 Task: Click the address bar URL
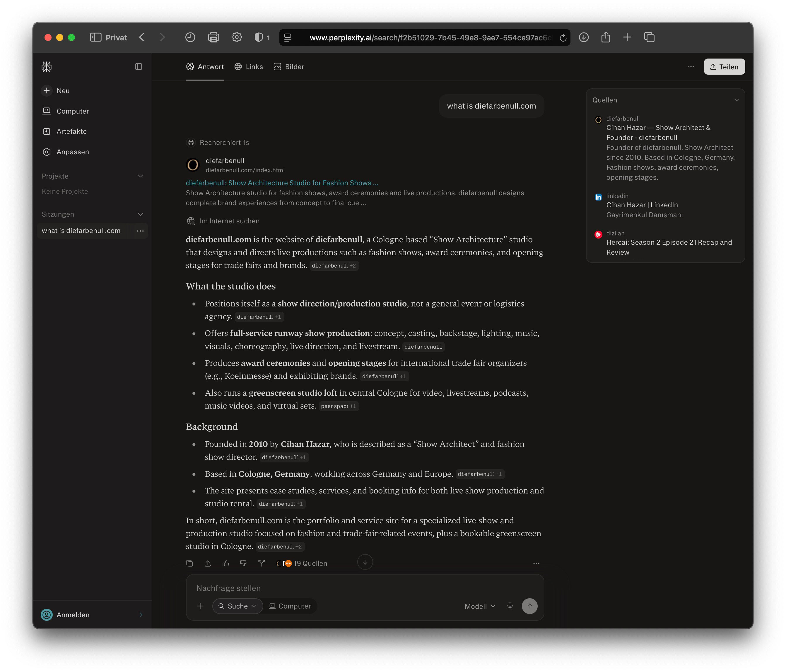click(430, 37)
